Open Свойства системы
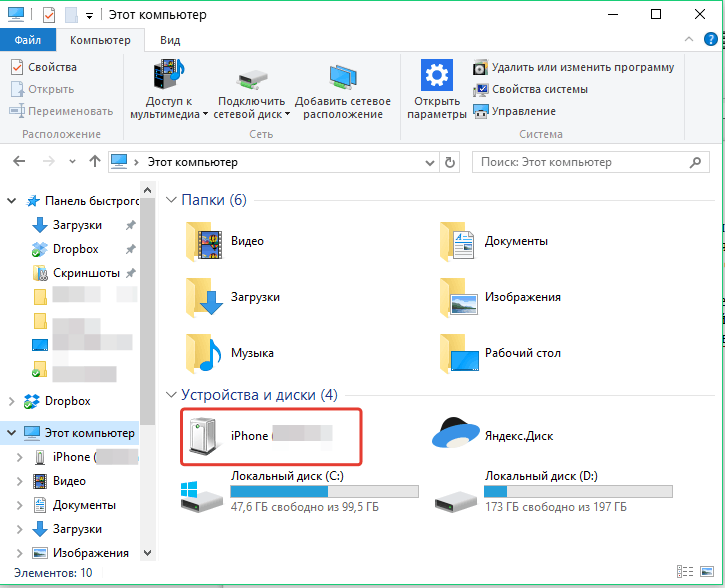The width and height of the screenshot is (725, 588). pyautogui.click(x=530, y=89)
